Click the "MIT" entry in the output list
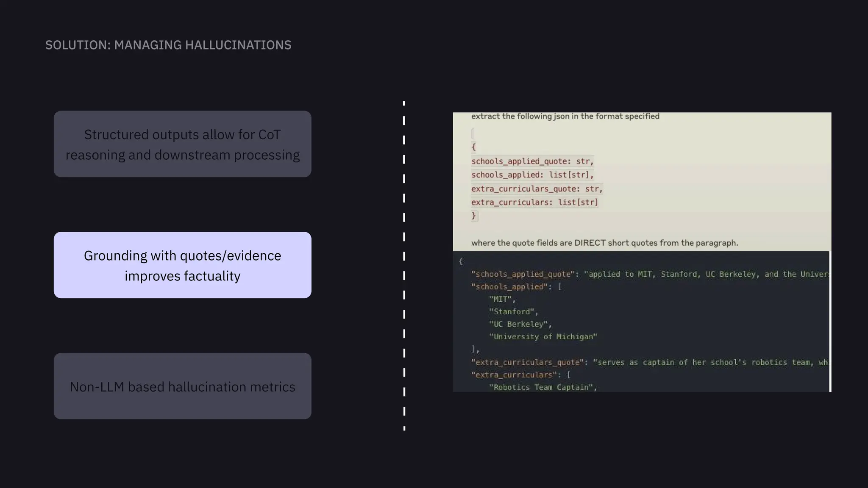Viewport: 868px width, 488px height. click(501, 299)
